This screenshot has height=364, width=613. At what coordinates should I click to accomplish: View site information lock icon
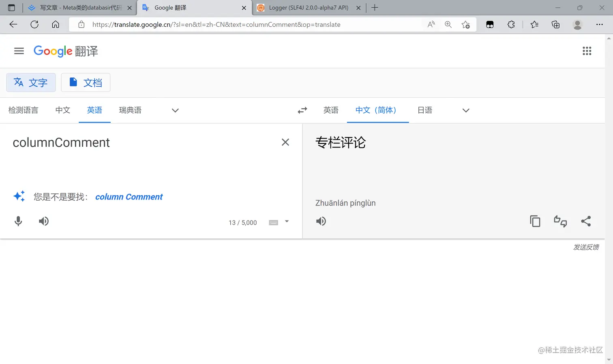click(x=81, y=25)
